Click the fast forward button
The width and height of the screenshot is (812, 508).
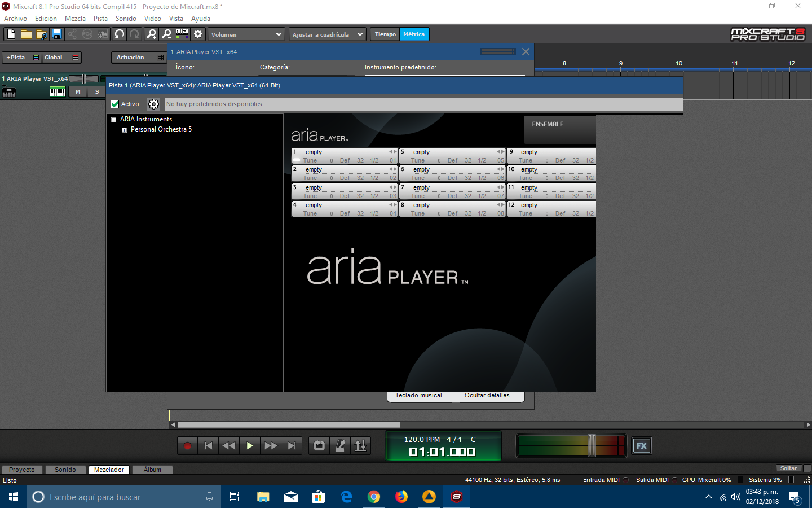click(271, 446)
